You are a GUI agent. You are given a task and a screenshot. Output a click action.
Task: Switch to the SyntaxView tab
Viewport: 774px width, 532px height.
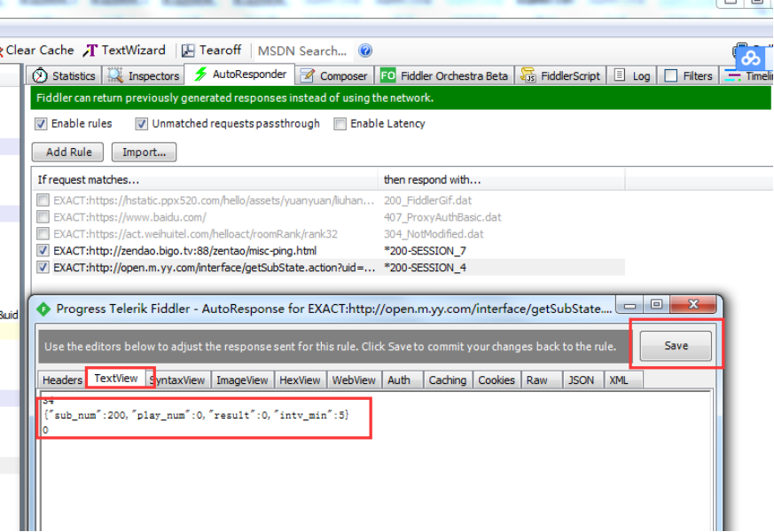pyautogui.click(x=178, y=380)
